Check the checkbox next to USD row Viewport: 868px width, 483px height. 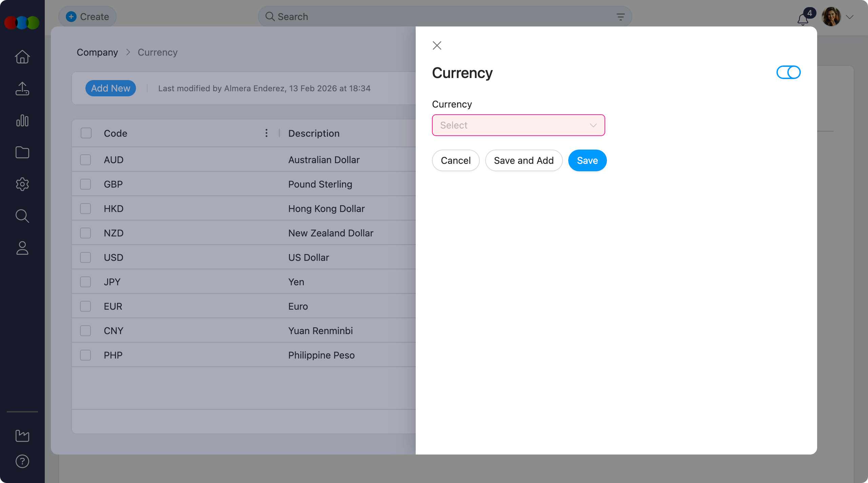coord(85,257)
